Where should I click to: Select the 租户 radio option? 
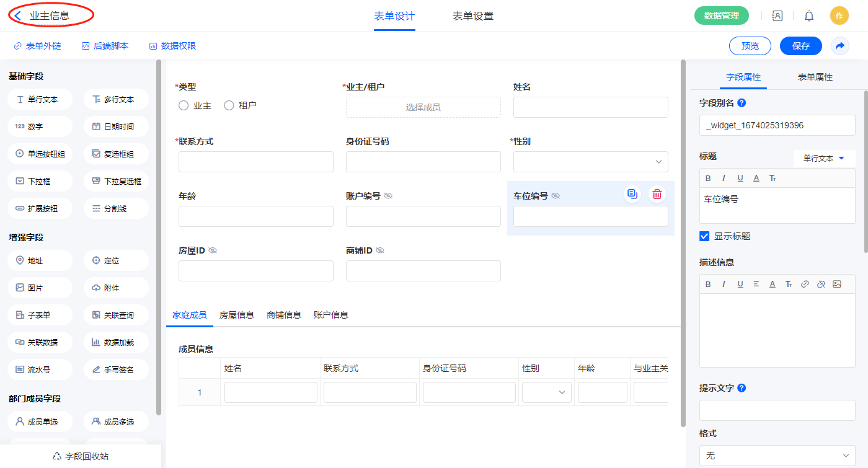tap(229, 106)
